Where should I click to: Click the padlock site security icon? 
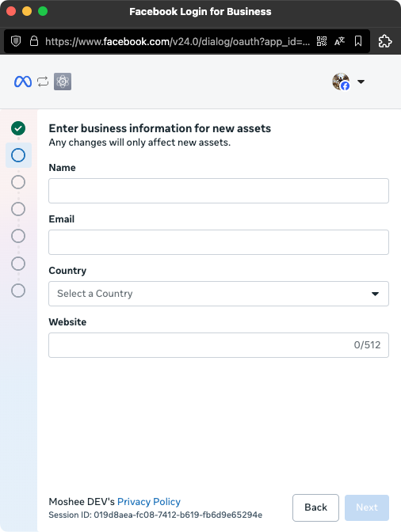click(34, 41)
